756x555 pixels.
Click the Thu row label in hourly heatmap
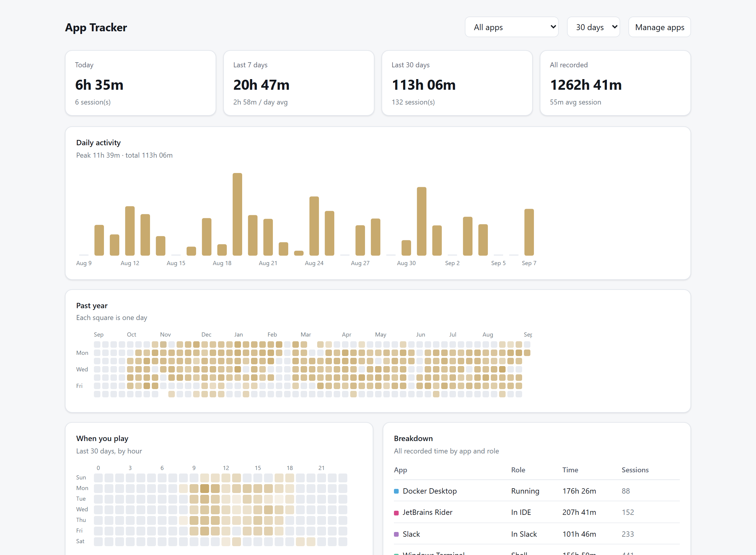[81, 520]
